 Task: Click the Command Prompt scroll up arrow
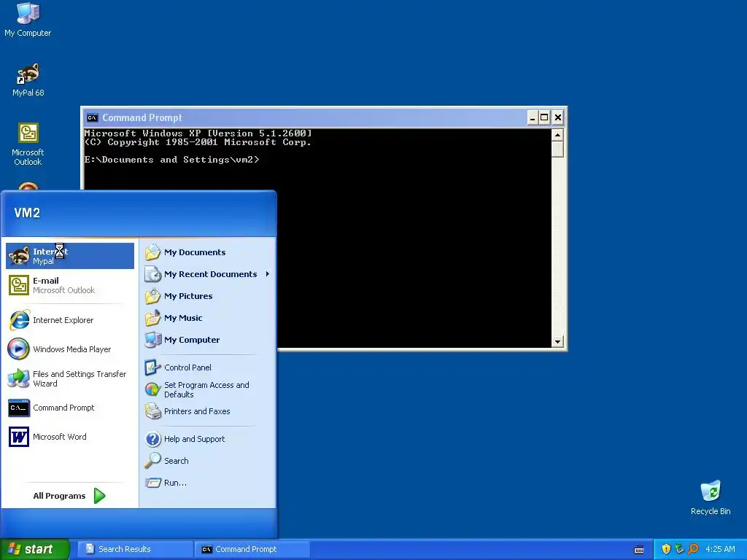click(x=557, y=135)
